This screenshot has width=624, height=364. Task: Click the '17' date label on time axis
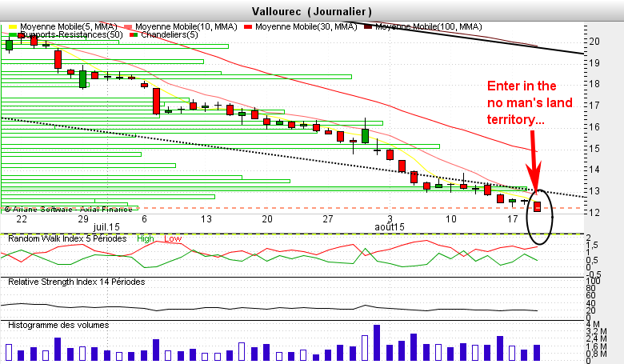pos(512,218)
